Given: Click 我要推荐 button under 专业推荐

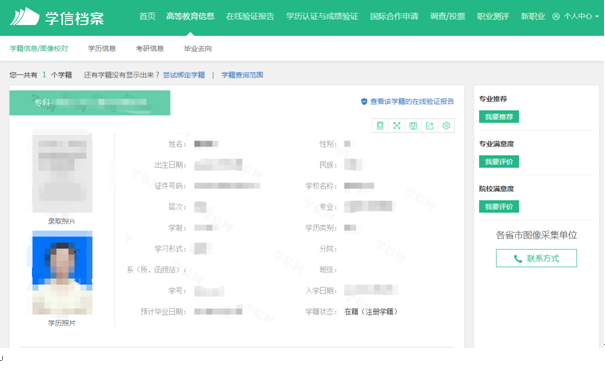Looking at the screenshot, I should (499, 117).
